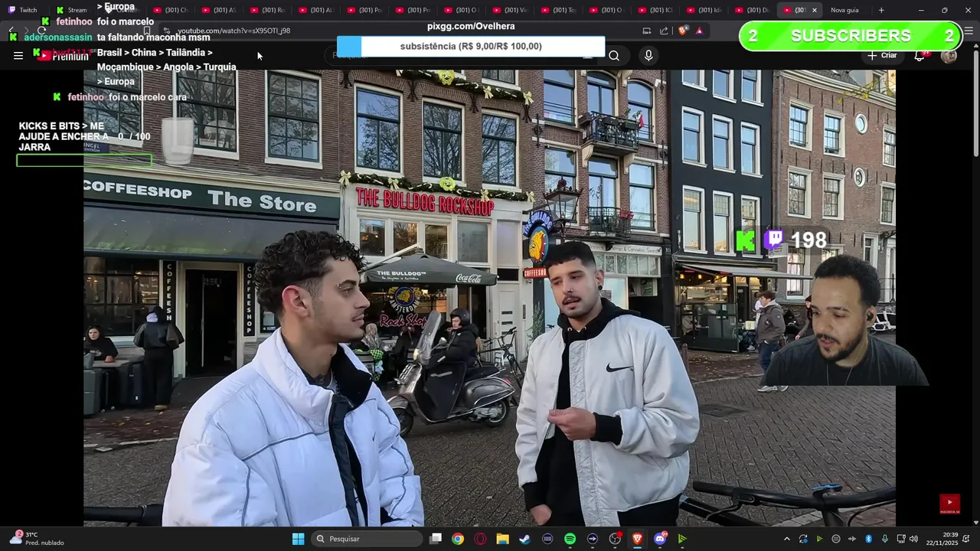
Task: Open Spotify from the taskbar
Action: tap(570, 539)
